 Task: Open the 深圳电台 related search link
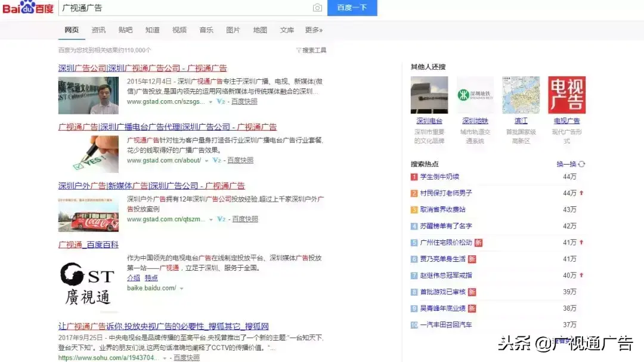[429, 121]
